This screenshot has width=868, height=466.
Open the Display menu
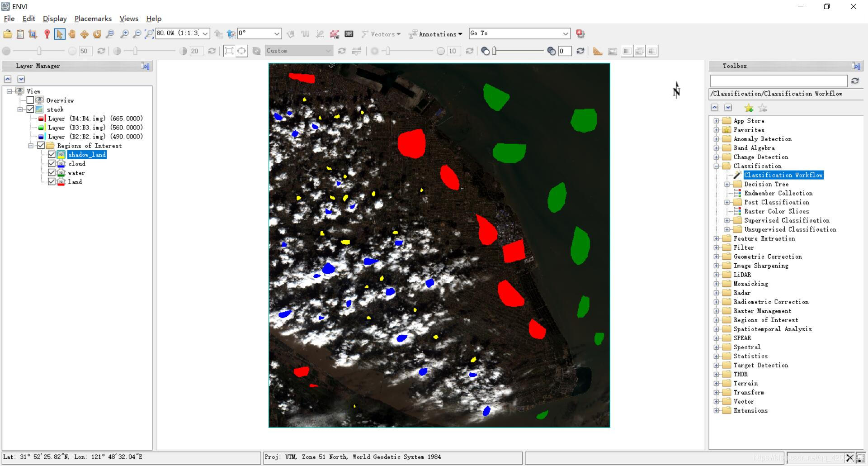tap(55, 19)
